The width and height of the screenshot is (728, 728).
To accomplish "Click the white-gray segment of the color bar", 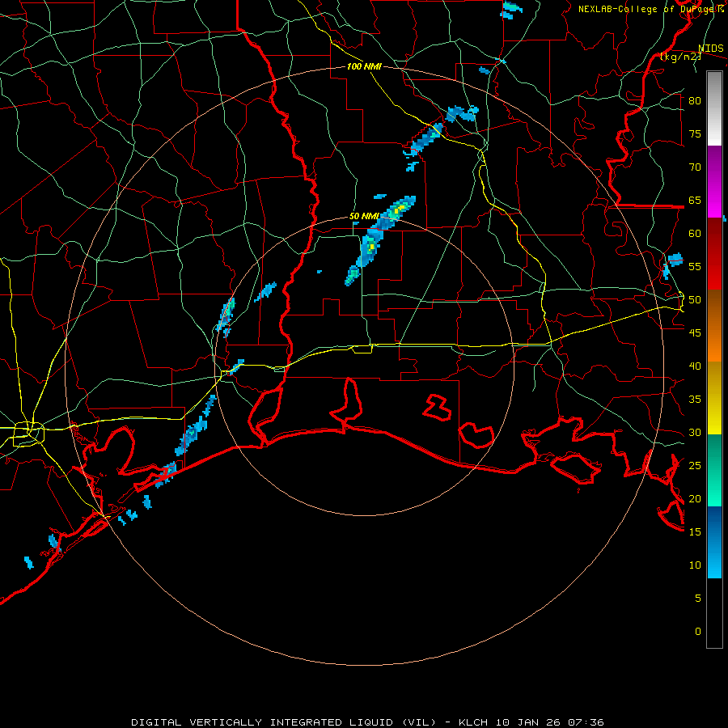I will click(x=714, y=108).
